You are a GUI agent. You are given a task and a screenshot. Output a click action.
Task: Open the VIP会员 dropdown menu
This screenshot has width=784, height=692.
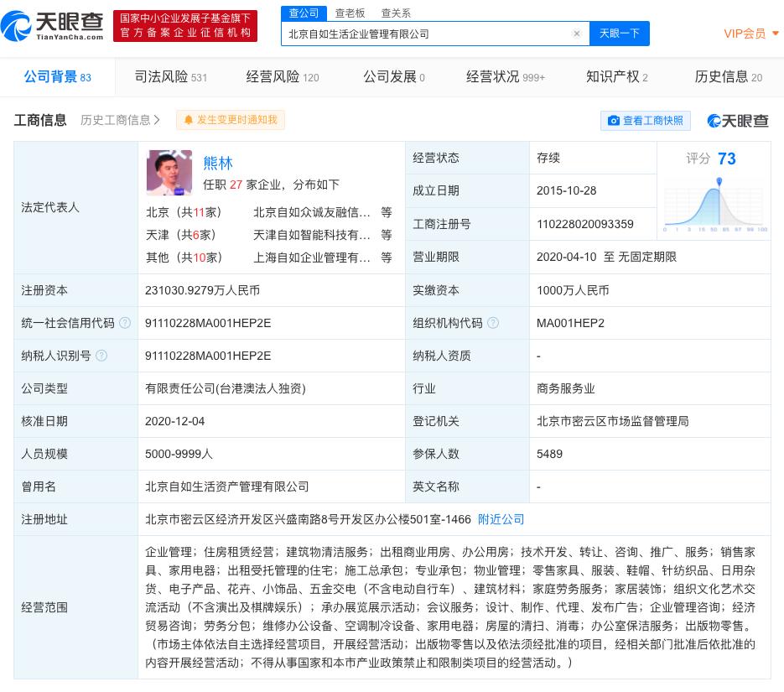tap(750, 34)
